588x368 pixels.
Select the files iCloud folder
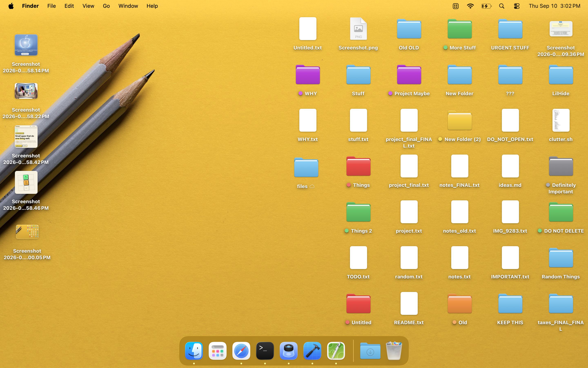(306, 167)
